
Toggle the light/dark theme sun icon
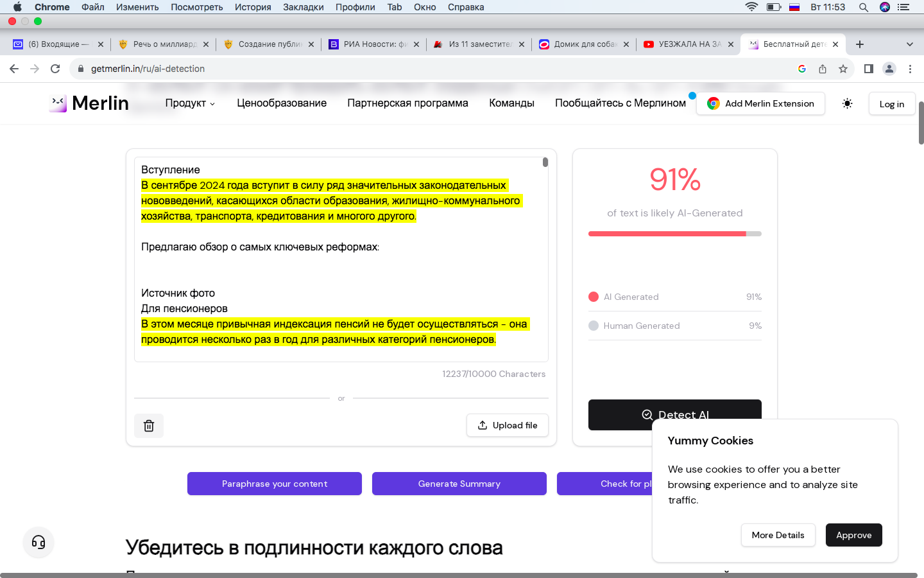tap(847, 103)
